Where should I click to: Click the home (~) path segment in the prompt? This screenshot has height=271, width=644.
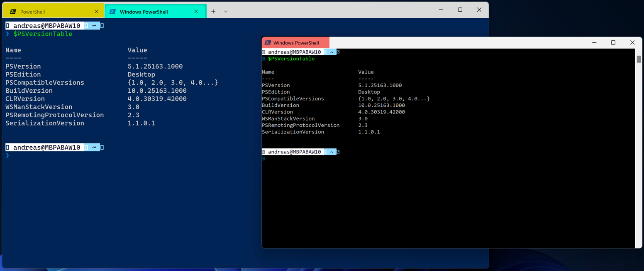(x=94, y=25)
